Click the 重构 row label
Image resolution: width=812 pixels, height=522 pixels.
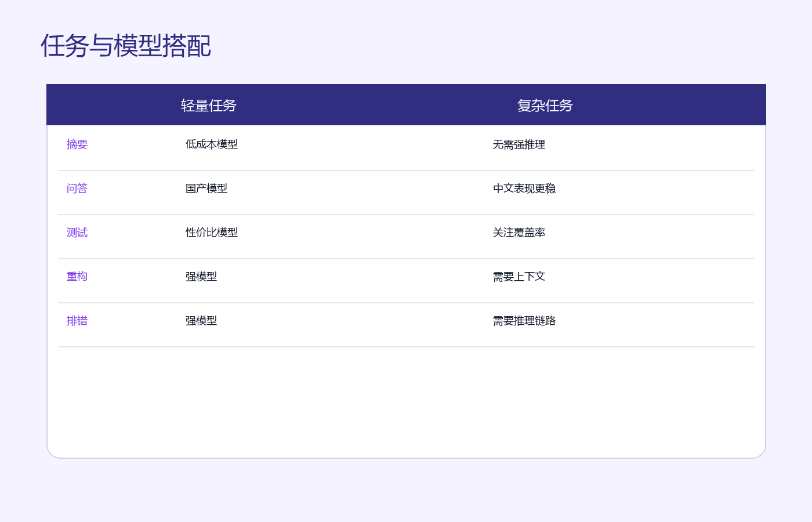[x=77, y=277]
